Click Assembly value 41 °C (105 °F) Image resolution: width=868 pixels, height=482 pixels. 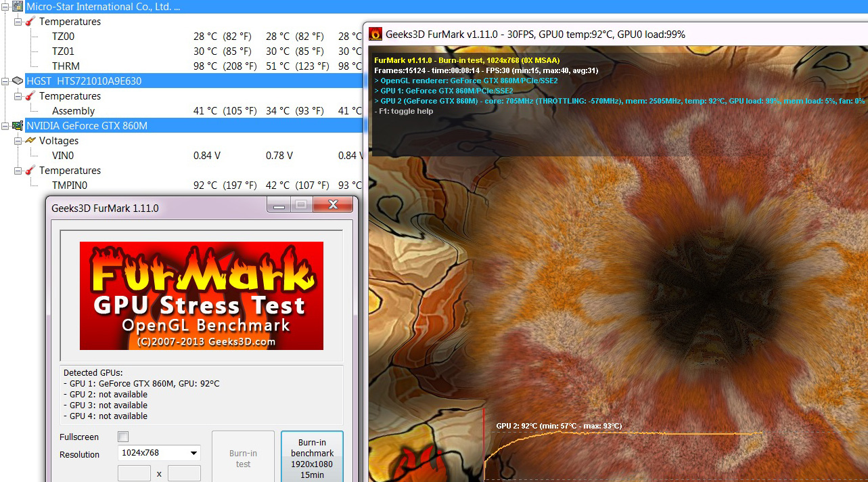coord(225,111)
